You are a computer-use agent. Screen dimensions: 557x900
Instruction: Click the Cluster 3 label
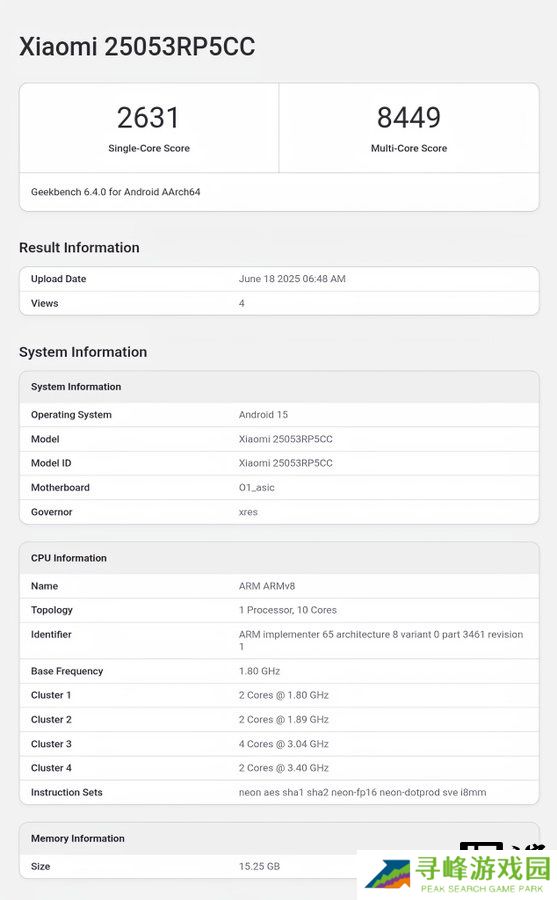(x=51, y=744)
